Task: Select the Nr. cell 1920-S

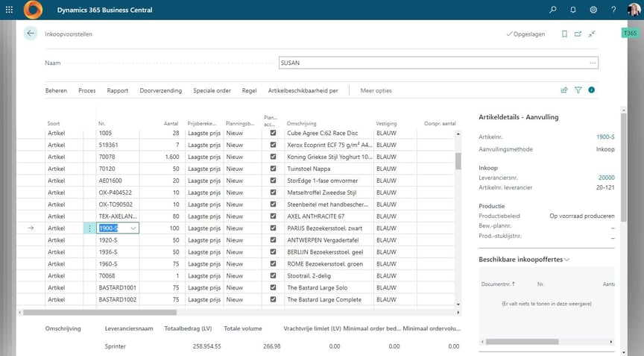Action: pos(118,240)
